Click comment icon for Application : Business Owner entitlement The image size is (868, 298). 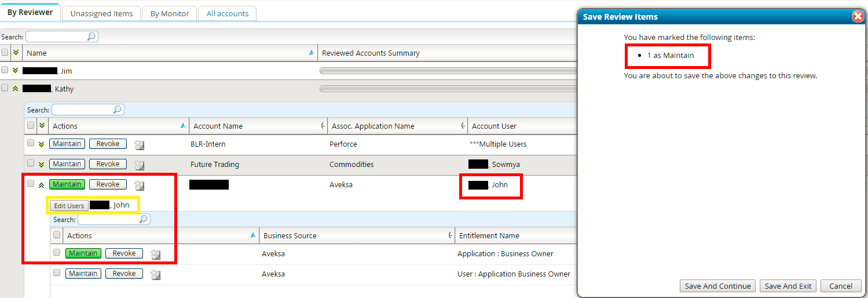[155, 254]
